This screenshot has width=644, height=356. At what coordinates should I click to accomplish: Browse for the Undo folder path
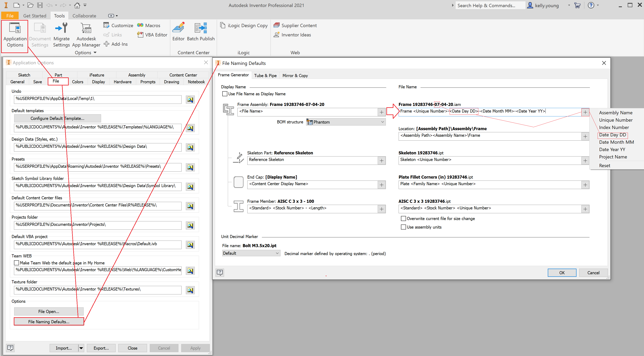point(190,100)
